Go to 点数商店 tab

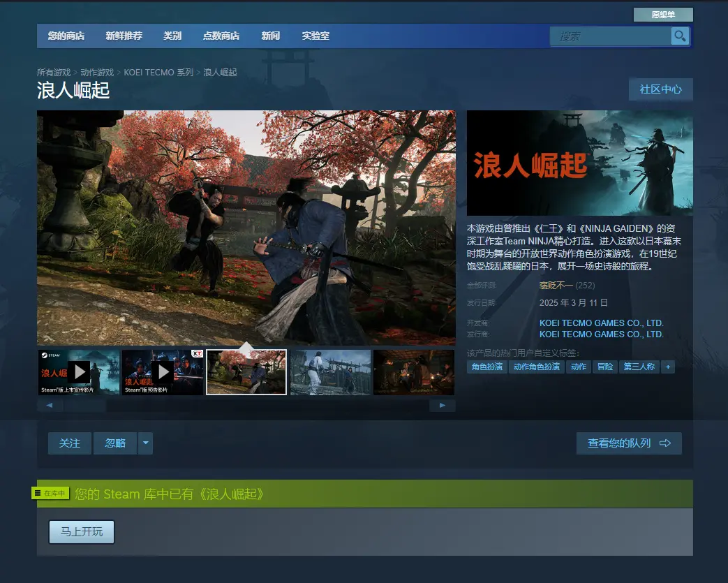coord(221,36)
